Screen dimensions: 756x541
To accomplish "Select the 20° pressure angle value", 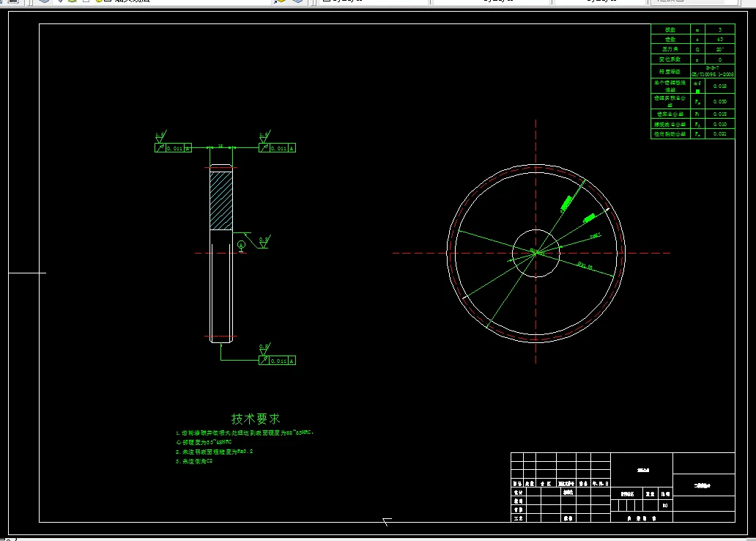I will click(720, 49).
